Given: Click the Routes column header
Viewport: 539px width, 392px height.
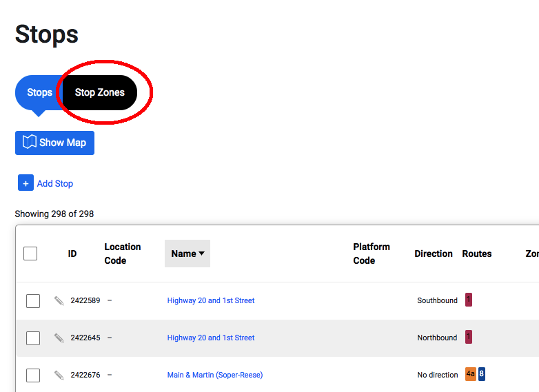Looking at the screenshot, I should (477, 254).
